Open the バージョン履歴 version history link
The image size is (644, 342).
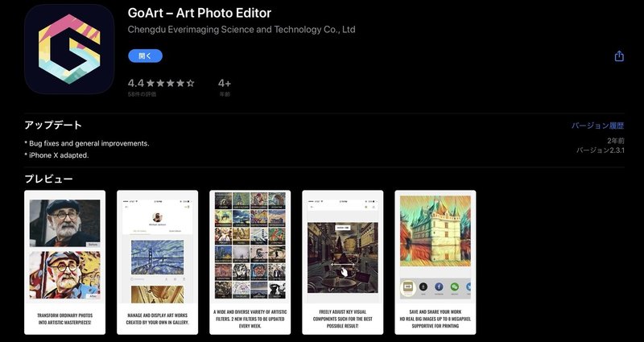tap(597, 126)
